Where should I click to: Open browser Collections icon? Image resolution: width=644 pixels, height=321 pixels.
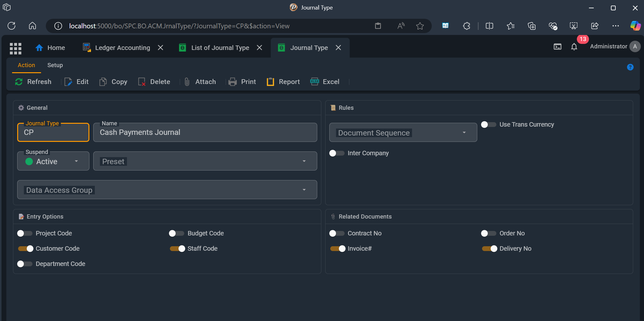pyautogui.click(x=531, y=26)
